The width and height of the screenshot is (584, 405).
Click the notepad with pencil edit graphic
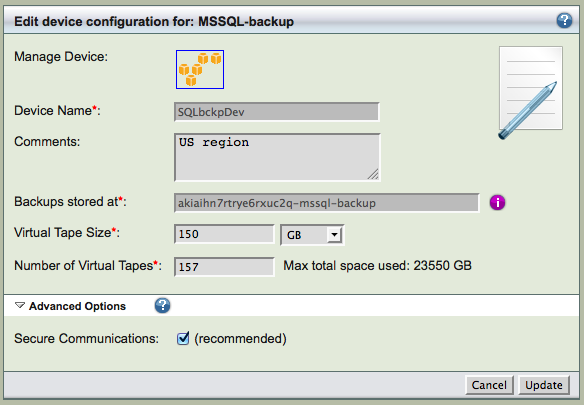pos(530,92)
